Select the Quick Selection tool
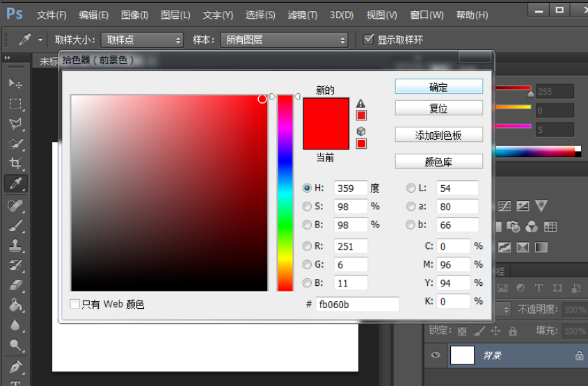This screenshot has width=588, height=386. 15,143
